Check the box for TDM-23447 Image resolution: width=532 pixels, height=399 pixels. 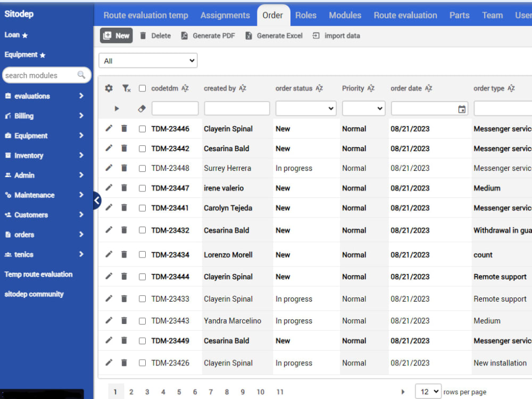click(x=142, y=188)
